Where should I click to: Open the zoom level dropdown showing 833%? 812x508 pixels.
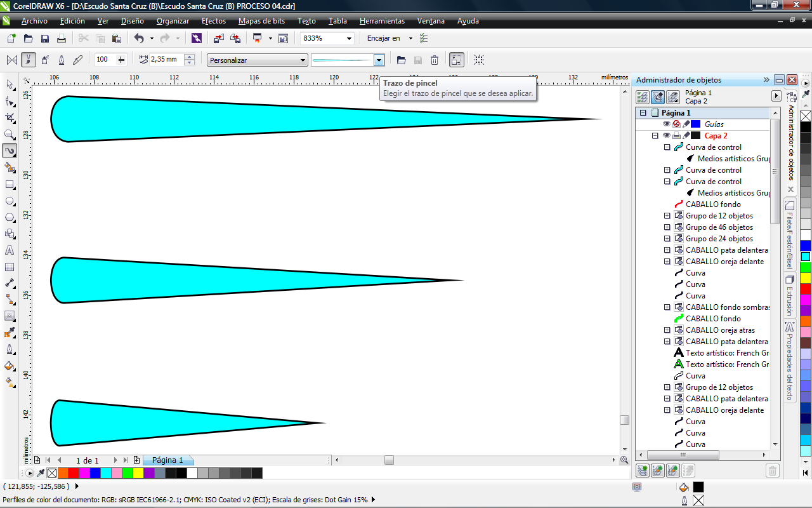pyautogui.click(x=349, y=38)
